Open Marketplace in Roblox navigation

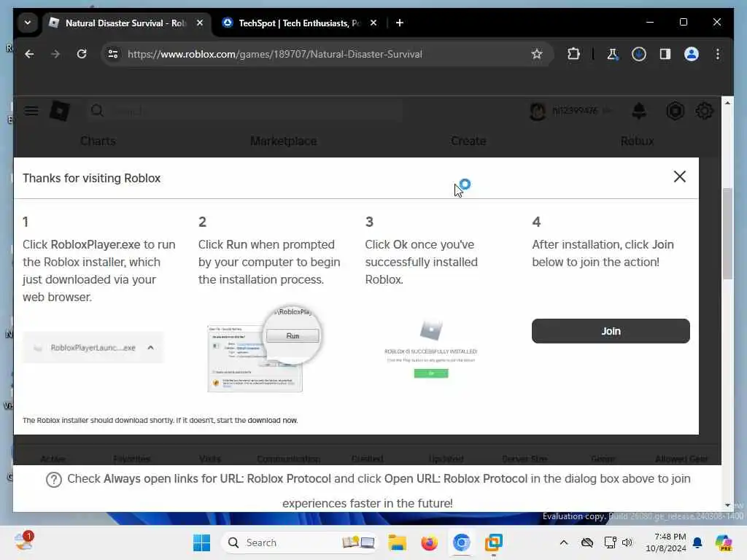click(284, 141)
